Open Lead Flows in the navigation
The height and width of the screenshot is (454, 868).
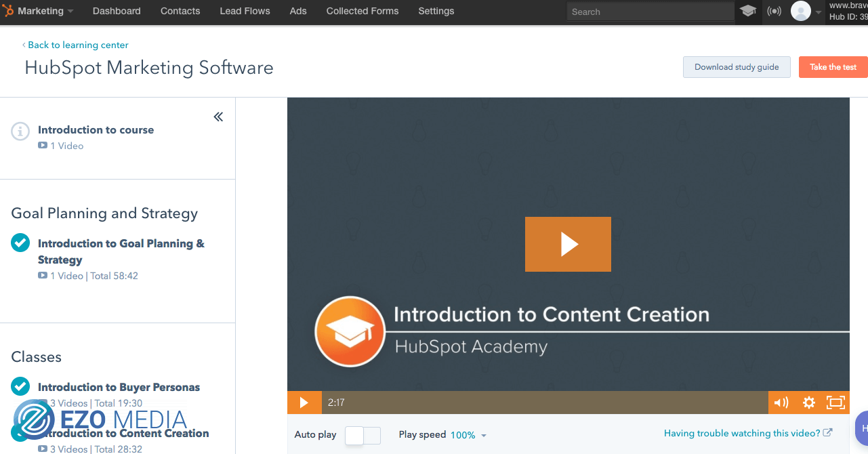tap(245, 11)
